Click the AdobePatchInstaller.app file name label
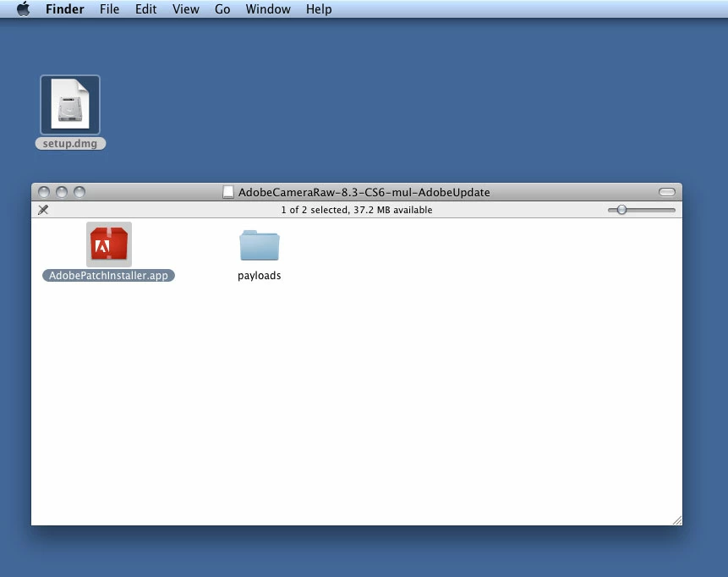728x577 pixels. click(108, 276)
